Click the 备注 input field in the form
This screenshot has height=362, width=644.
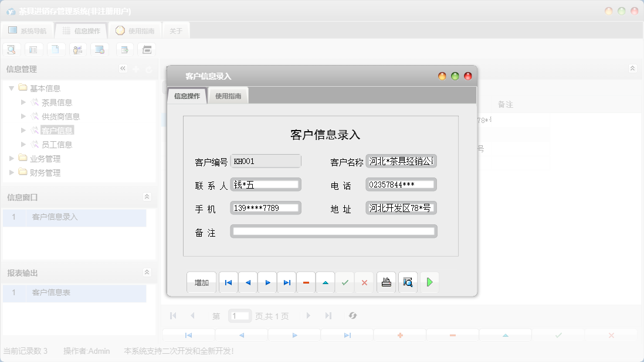point(333,231)
